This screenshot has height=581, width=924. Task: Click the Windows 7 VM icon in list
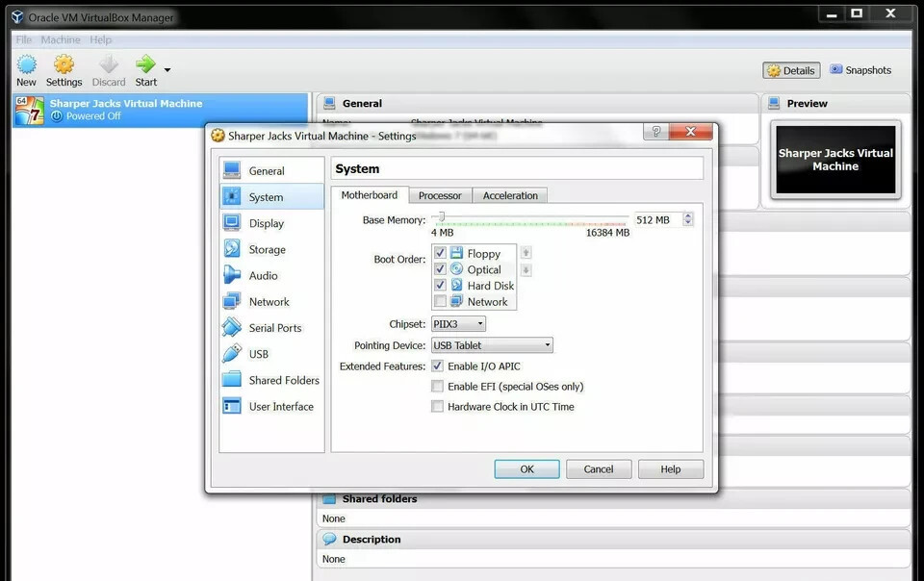[30, 110]
